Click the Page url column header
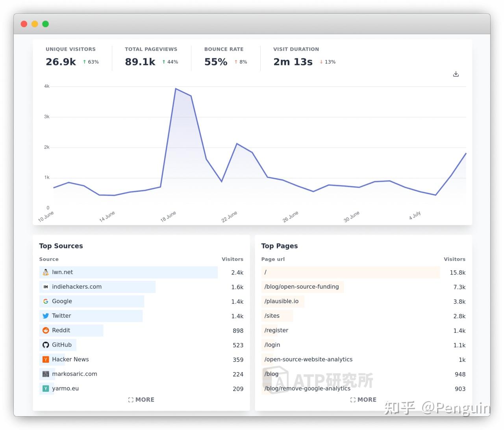This screenshot has width=504, height=430. (x=273, y=259)
